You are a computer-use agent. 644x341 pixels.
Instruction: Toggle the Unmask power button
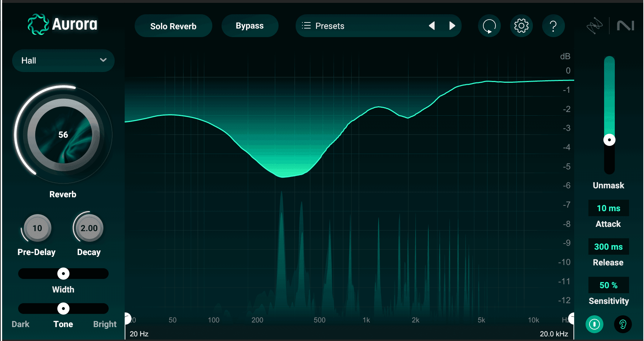(x=594, y=324)
